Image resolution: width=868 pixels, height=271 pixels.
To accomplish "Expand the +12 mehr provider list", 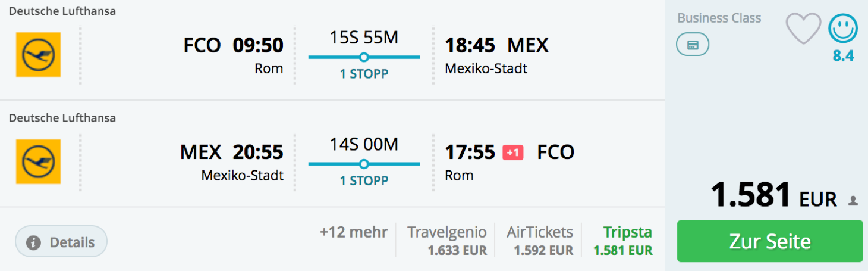I will click(353, 232).
